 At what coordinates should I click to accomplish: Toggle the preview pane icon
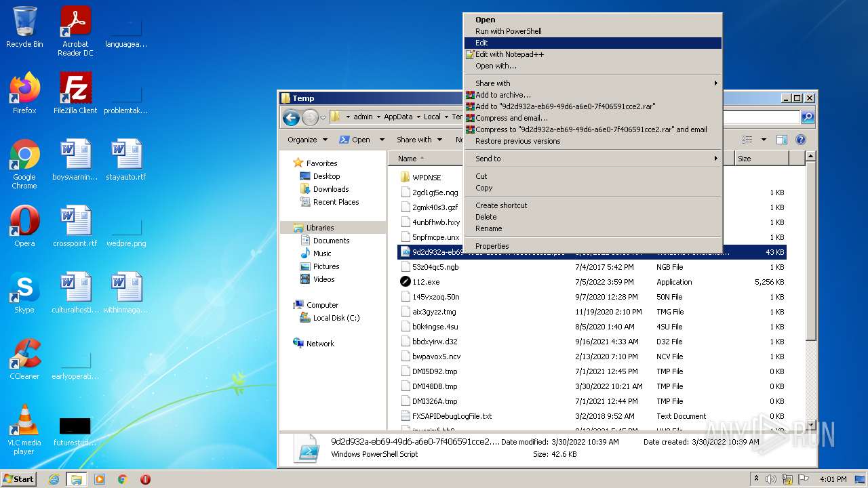(x=781, y=140)
